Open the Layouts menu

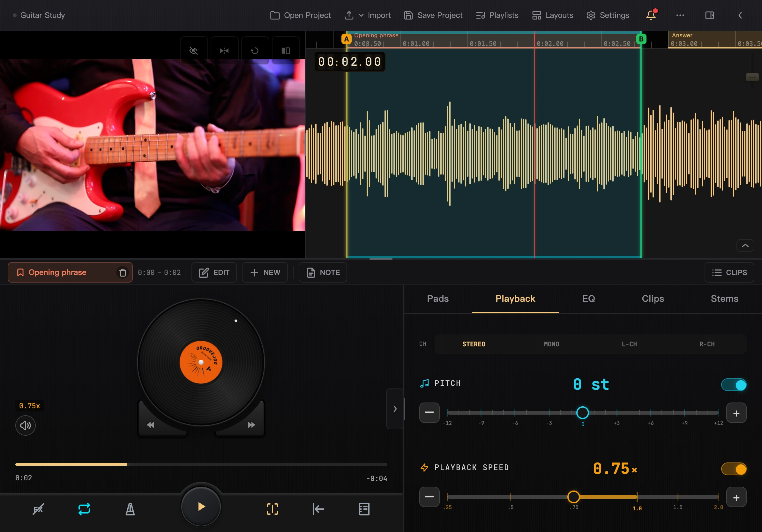pyautogui.click(x=553, y=15)
